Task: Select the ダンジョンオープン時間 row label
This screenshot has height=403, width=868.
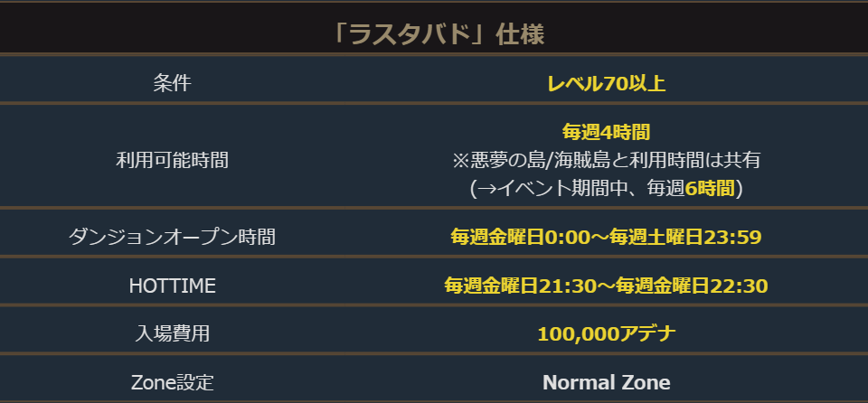Action: (x=172, y=237)
